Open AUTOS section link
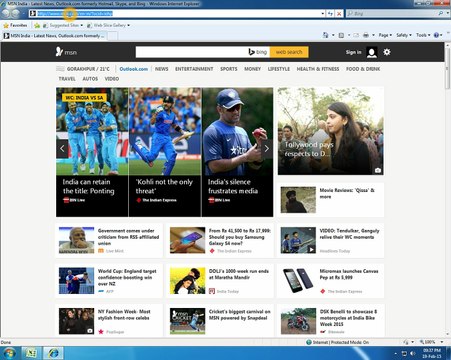The image size is (451, 360). tap(90, 79)
